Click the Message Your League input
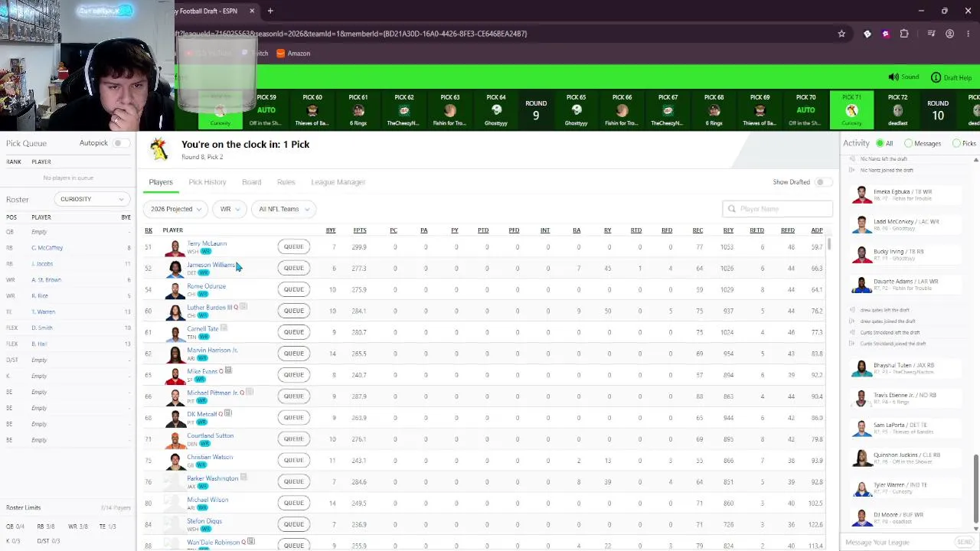Image resolution: width=980 pixels, height=551 pixels. tap(897, 542)
